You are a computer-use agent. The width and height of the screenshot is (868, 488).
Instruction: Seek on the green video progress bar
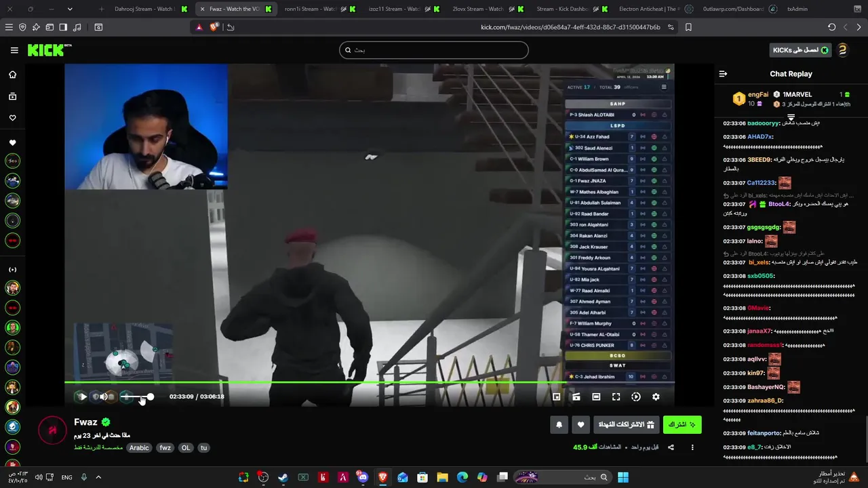click(370, 383)
